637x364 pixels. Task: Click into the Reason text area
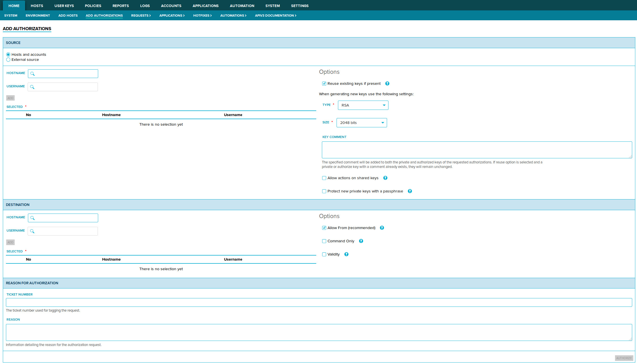(319, 332)
